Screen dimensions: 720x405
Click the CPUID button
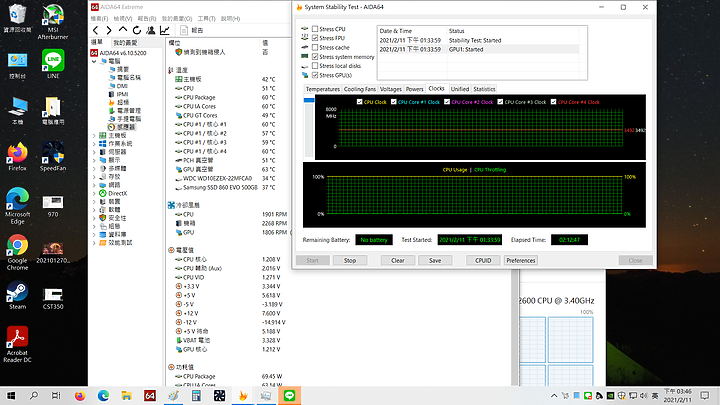coord(483,260)
